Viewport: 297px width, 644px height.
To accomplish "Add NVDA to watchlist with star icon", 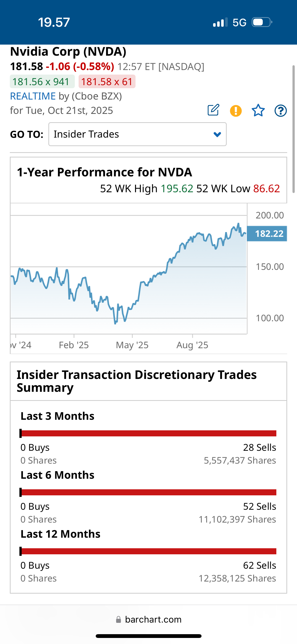I will click(258, 111).
